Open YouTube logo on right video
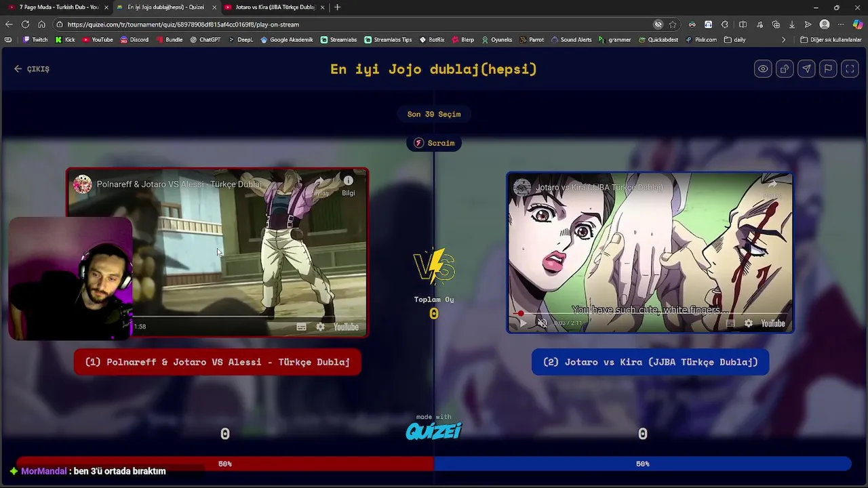This screenshot has width=868, height=488. [773, 323]
